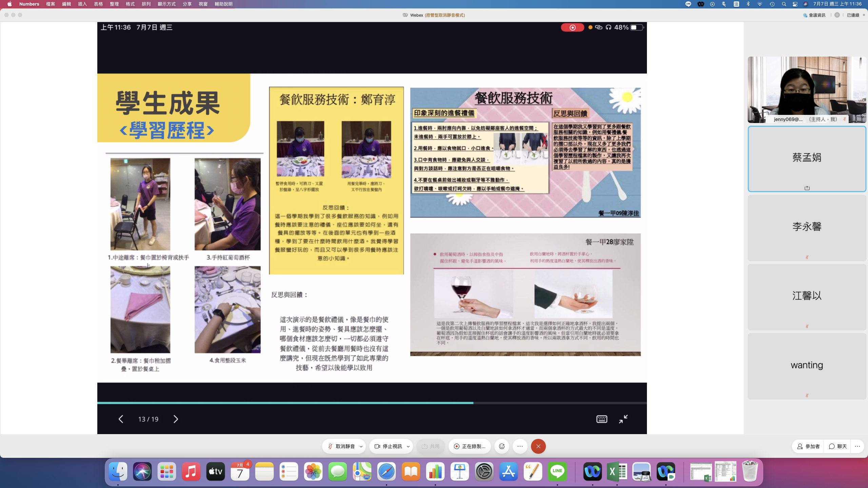This screenshot has height=488, width=868.
Task: Go to the next slide arrow
Action: [x=176, y=419]
